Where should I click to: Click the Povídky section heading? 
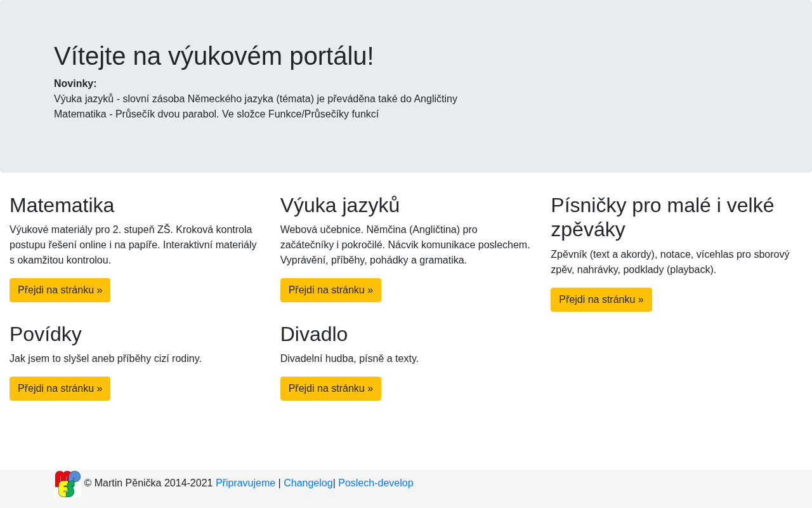coord(46,334)
